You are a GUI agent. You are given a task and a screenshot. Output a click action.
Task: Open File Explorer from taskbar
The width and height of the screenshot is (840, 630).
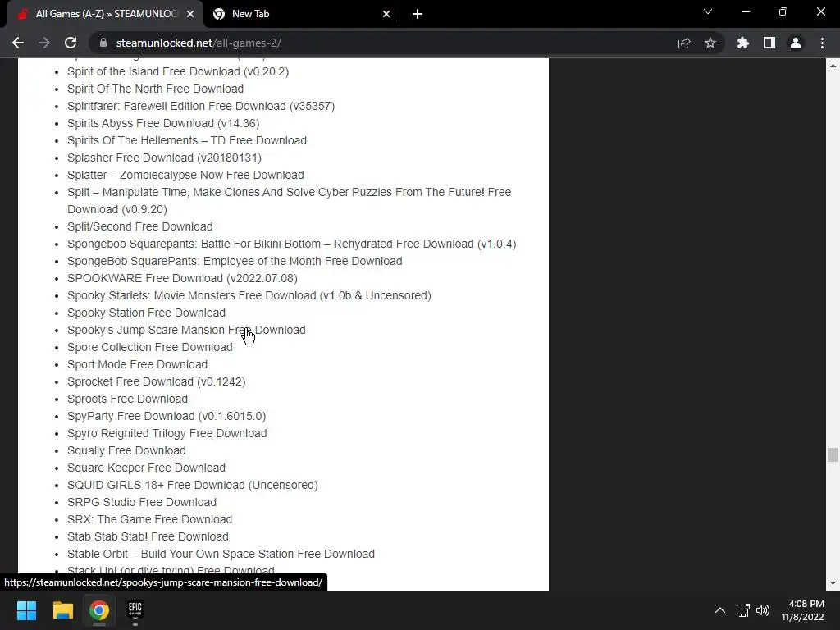(x=62, y=610)
